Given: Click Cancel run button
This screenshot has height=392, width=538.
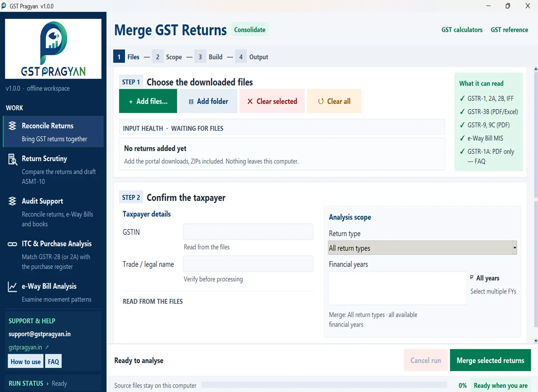Looking at the screenshot, I should click(x=426, y=360).
